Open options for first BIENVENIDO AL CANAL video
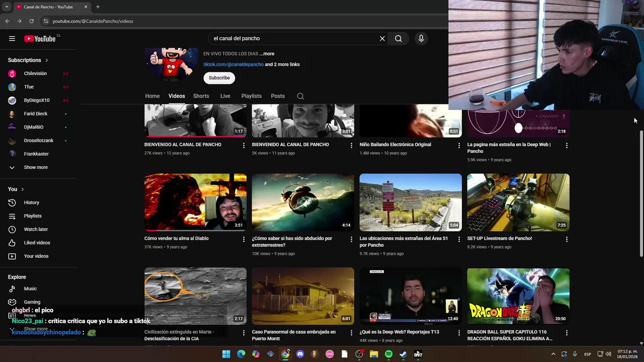This screenshot has height=362, width=644. [244, 145]
